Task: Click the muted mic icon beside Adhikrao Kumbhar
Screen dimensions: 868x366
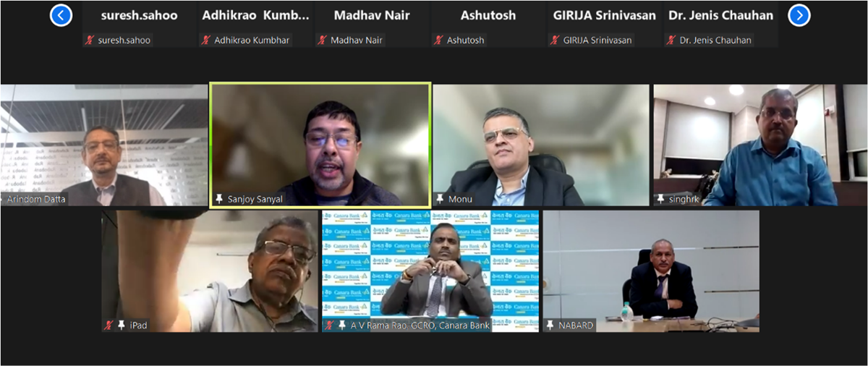Action: 206,41
